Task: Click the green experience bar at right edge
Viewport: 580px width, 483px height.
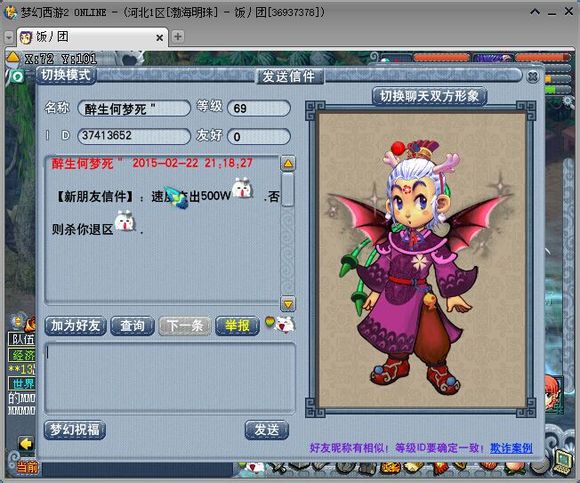Action: click(x=550, y=89)
